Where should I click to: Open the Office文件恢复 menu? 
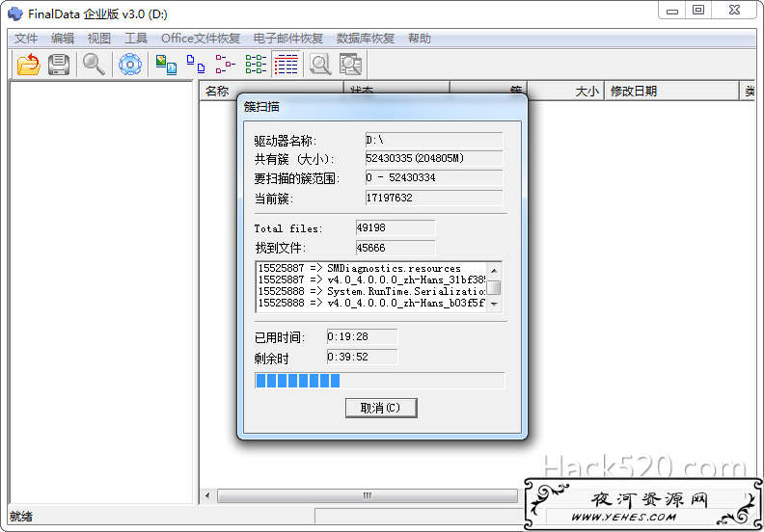201,39
